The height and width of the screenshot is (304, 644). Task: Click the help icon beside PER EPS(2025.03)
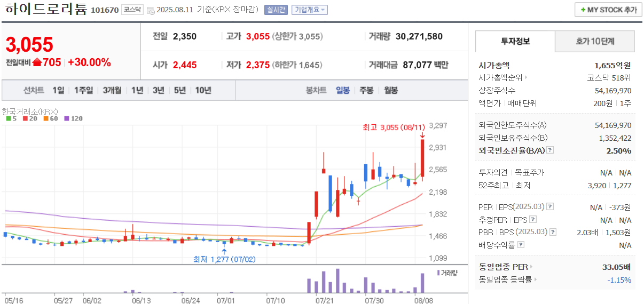pyautogui.click(x=550, y=206)
